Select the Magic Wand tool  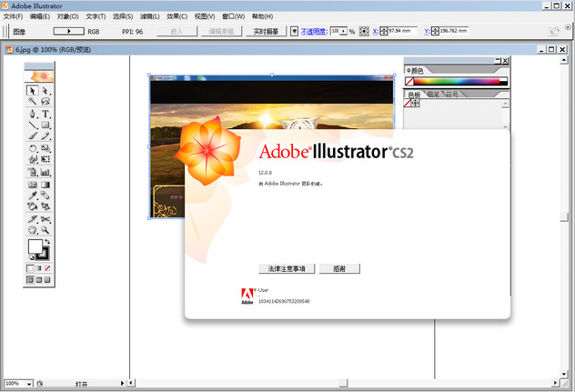[x=32, y=101]
